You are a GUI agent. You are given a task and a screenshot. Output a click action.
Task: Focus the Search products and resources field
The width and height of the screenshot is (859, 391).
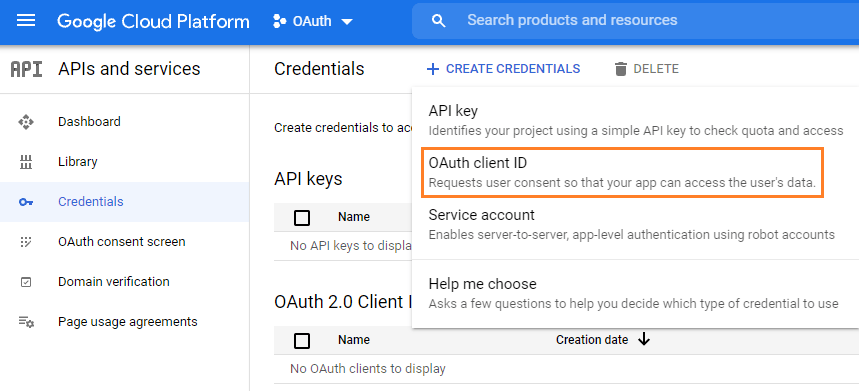635,21
